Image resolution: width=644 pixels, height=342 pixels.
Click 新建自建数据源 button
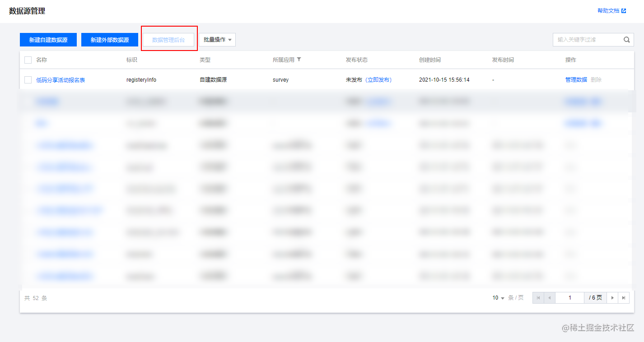tap(48, 40)
